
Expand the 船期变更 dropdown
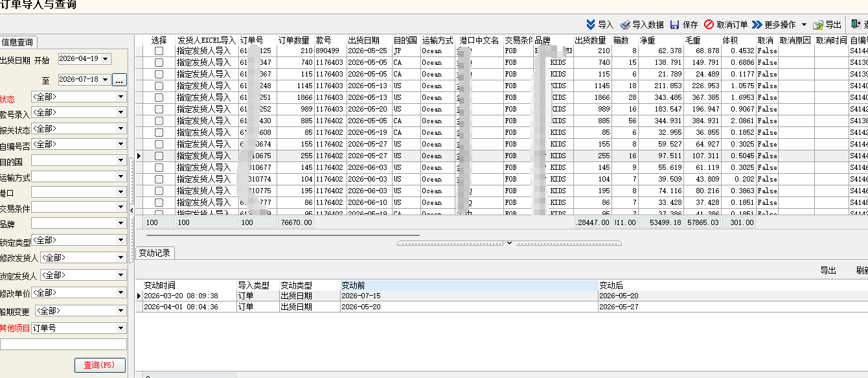click(x=121, y=311)
